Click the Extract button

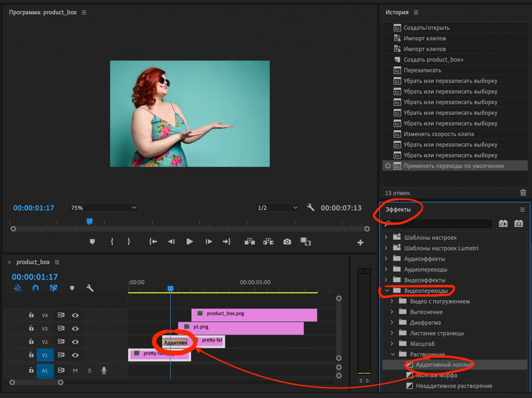[268, 241]
